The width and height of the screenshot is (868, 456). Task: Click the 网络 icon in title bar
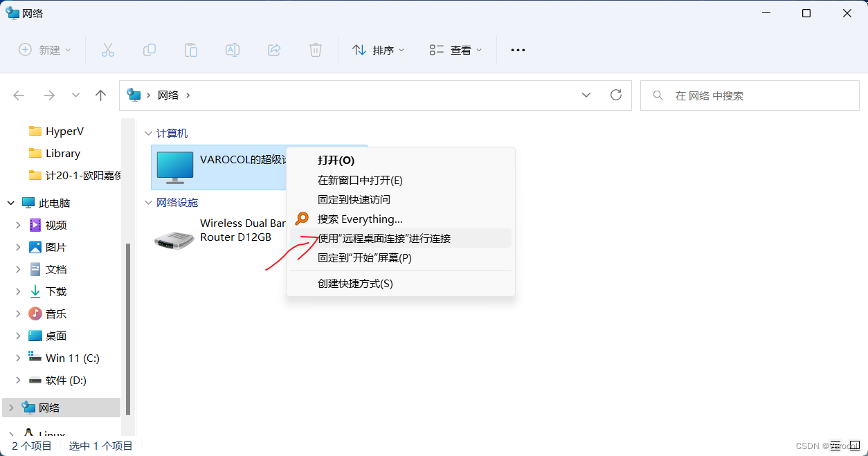click(12, 12)
